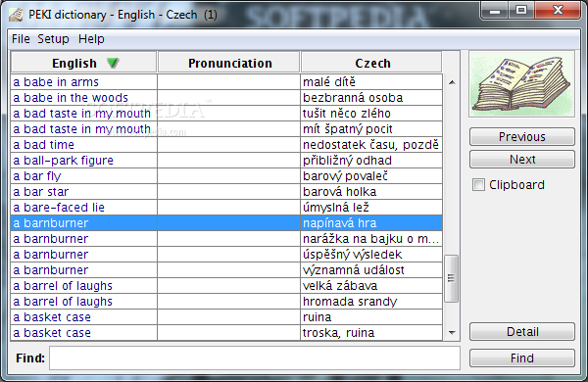
Task: Click the scrollbar up arrow
Action: (452, 82)
